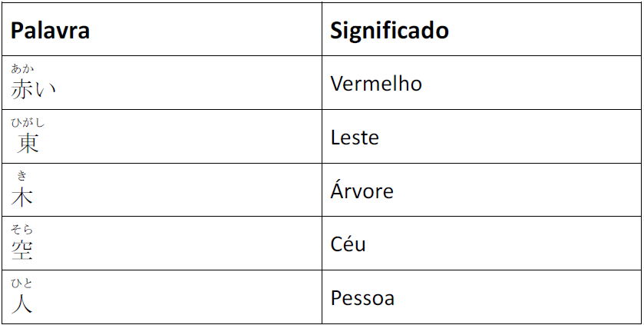Image resolution: width=644 pixels, height=325 pixels.
Task: Click the meaning Vermelho
Action: [x=376, y=83]
